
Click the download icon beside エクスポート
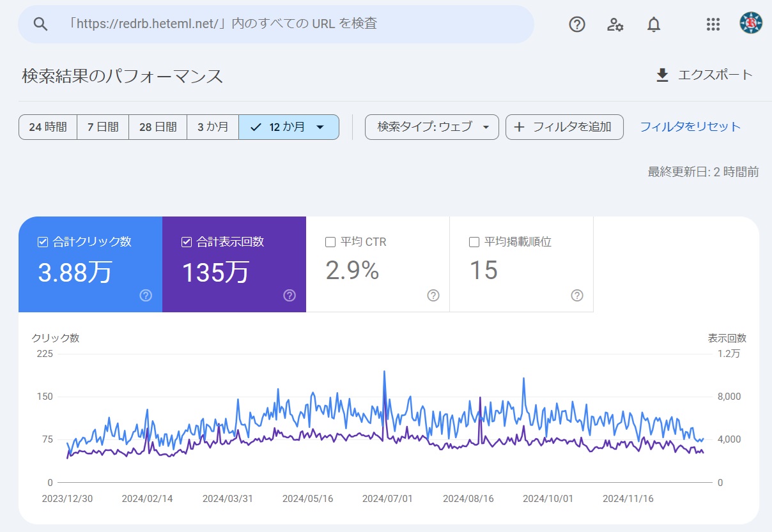point(662,75)
